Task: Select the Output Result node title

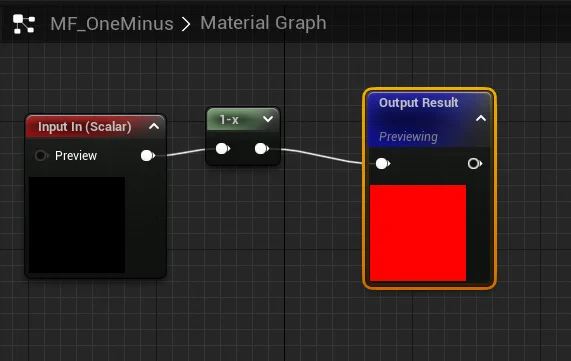Action: pyautogui.click(x=418, y=103)
